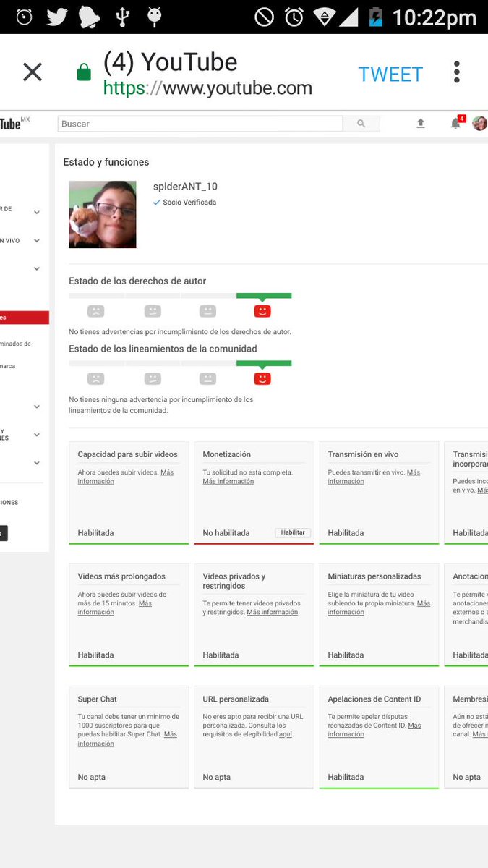Screen dimensions: 488x868
Task: Click the search magnifier button
Action: click(361, 124)
